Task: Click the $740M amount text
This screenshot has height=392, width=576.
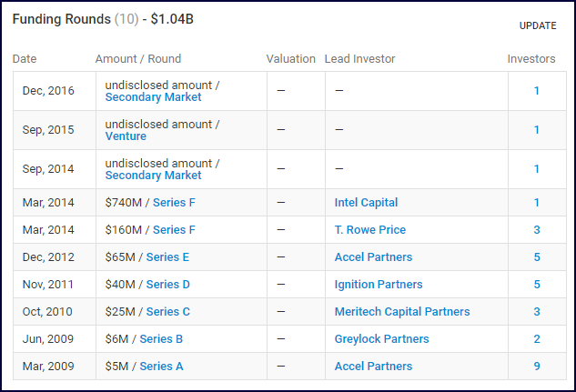Action: [x=124, y=203]
